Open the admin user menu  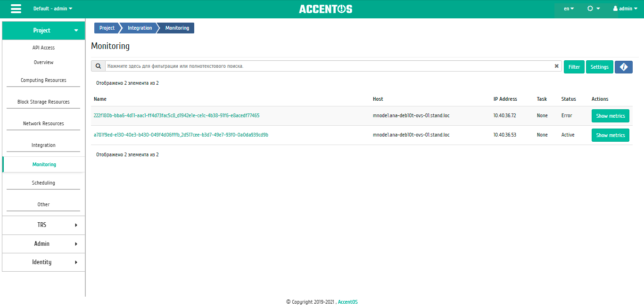(x=626, y=8)
